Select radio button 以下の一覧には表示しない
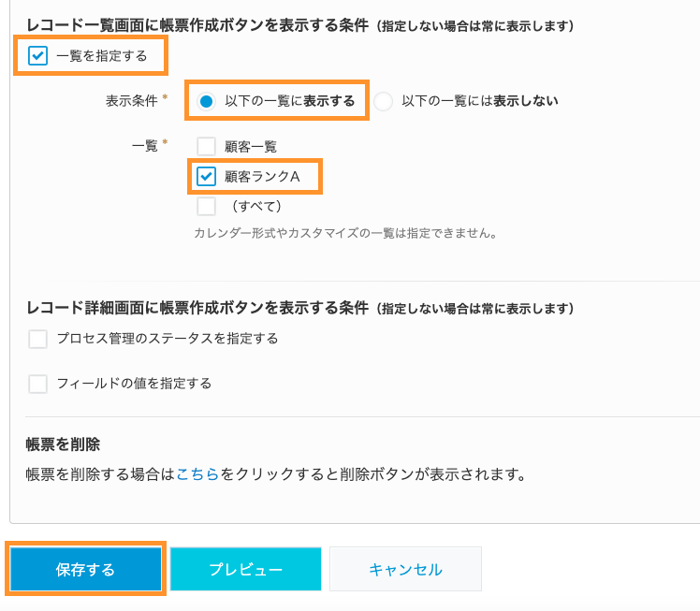This screenshot has width=700, height=611. [x=383, y=101]
